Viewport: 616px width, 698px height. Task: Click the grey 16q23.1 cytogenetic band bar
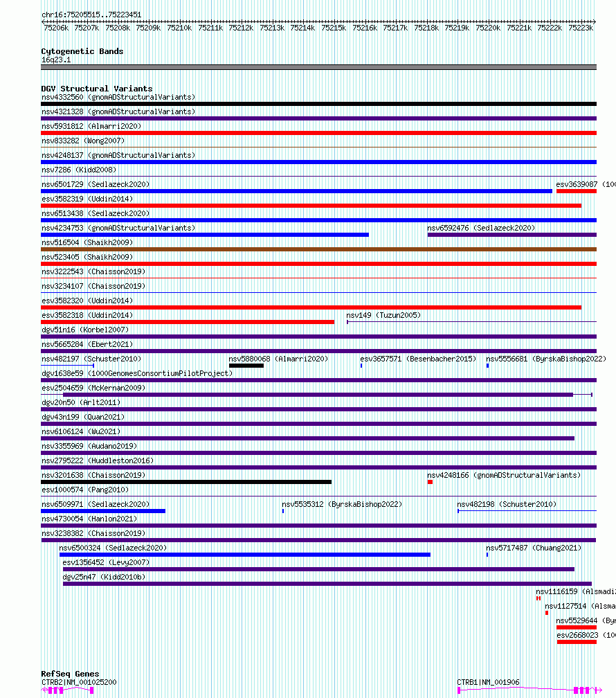[x=318, y=67]
